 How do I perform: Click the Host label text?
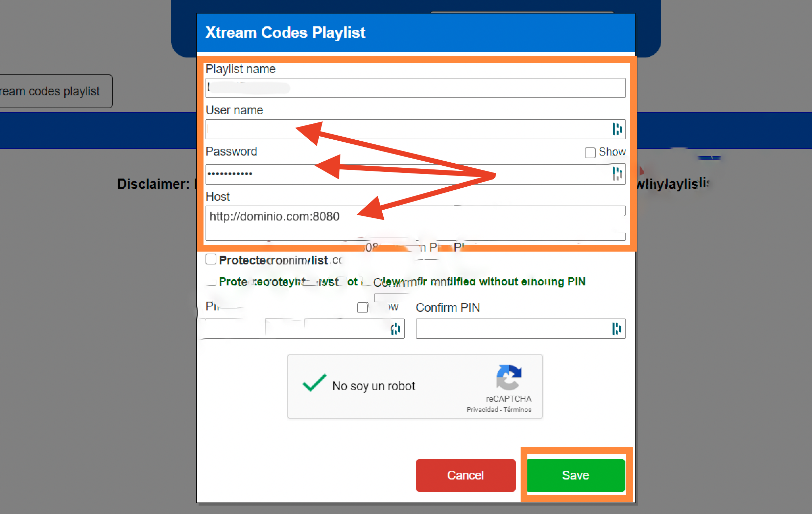click(218, 196)
